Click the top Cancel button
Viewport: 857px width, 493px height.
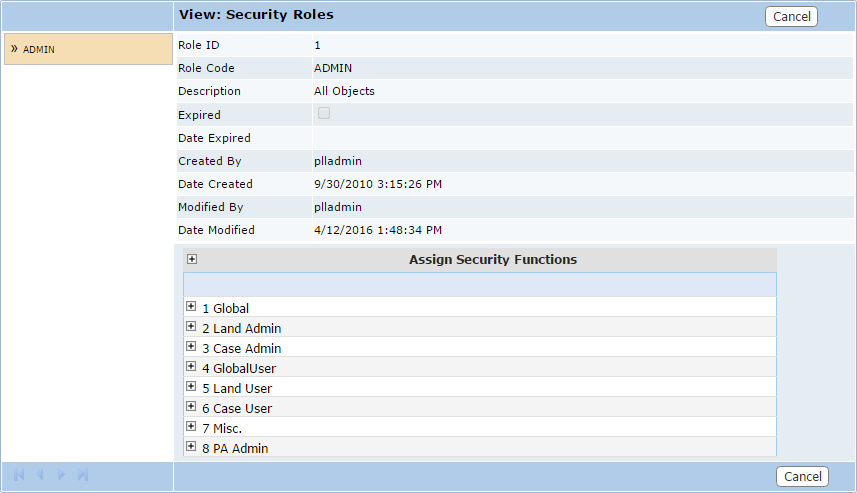791,16
